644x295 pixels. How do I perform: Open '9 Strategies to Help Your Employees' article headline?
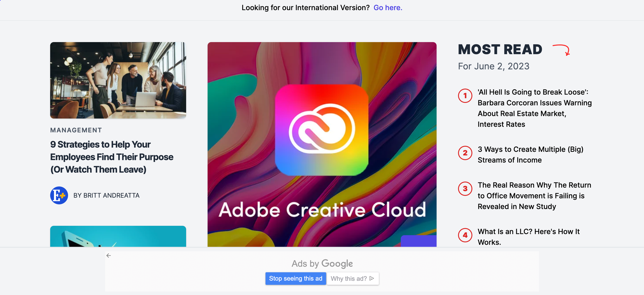112,157
